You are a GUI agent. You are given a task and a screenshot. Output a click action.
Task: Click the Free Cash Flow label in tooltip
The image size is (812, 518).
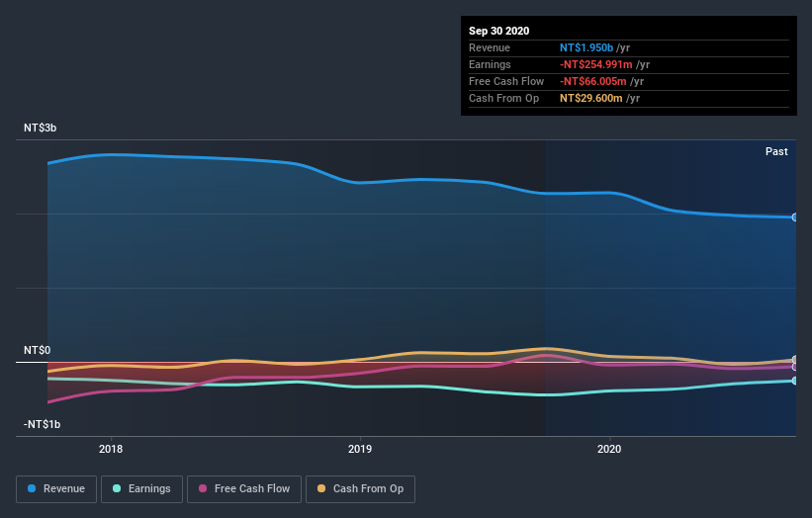click(x=506, y=81)
